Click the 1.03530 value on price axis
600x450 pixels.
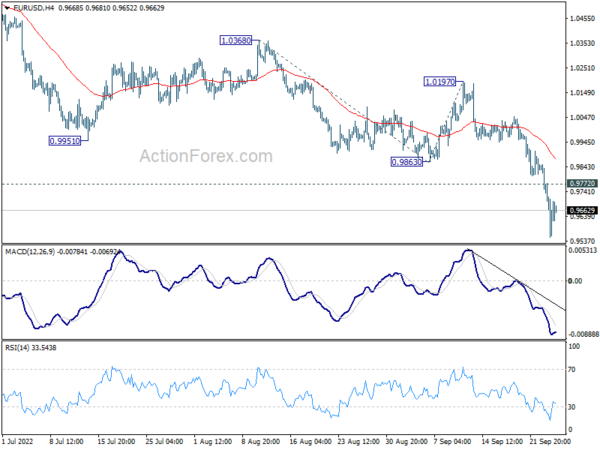click(x=582, y=43)
